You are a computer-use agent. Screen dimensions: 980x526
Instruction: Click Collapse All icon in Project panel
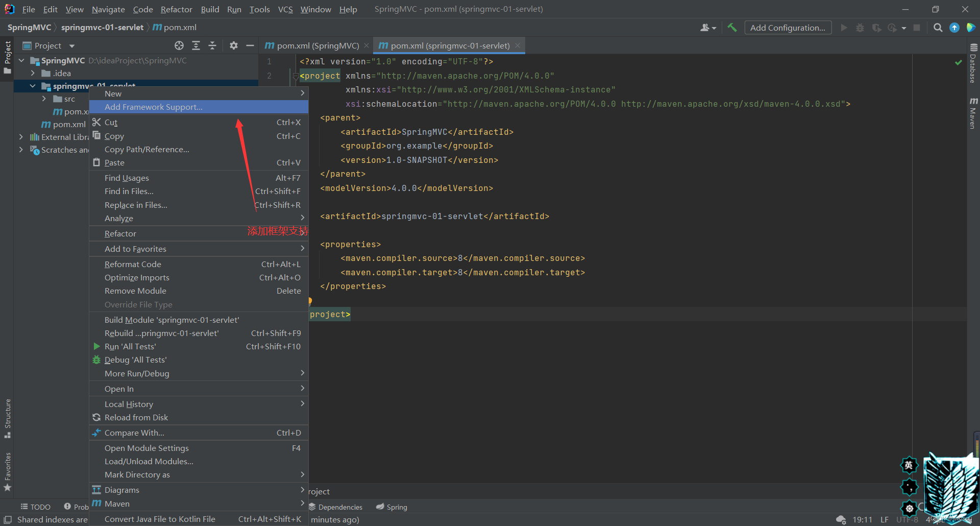click(212, 45)
